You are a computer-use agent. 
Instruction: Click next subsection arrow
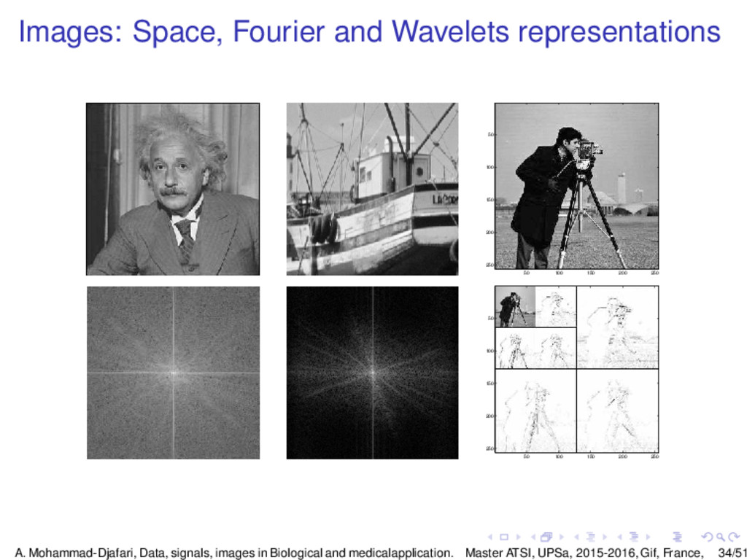click(605, 537)
